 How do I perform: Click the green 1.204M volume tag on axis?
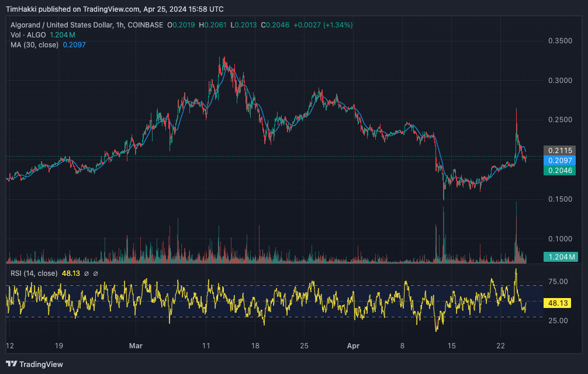(x=559, y=256)
